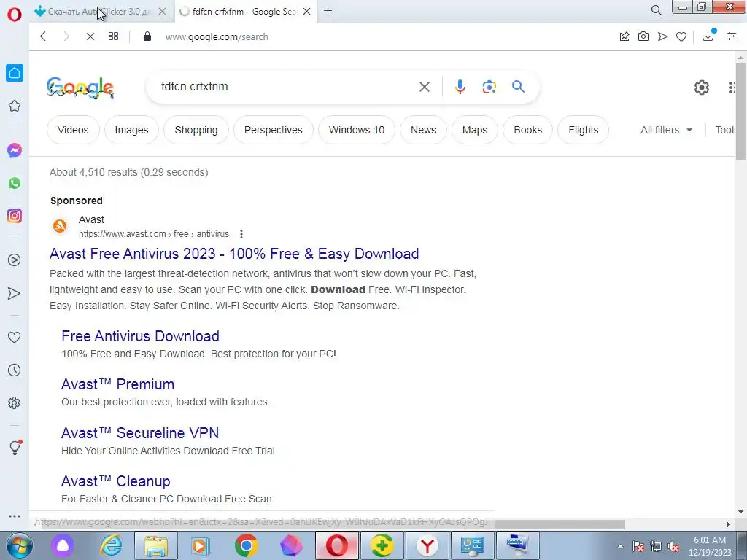Screen dimensions: 747x560
Task: Open the Opera Flow send icon in address bar
Action: 662,36
